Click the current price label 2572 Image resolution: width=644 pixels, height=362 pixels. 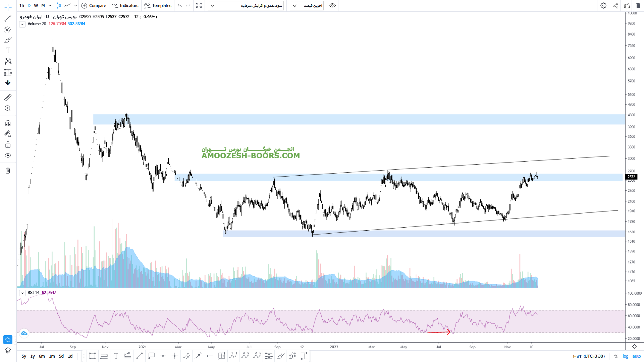click(x=631, y=177)
